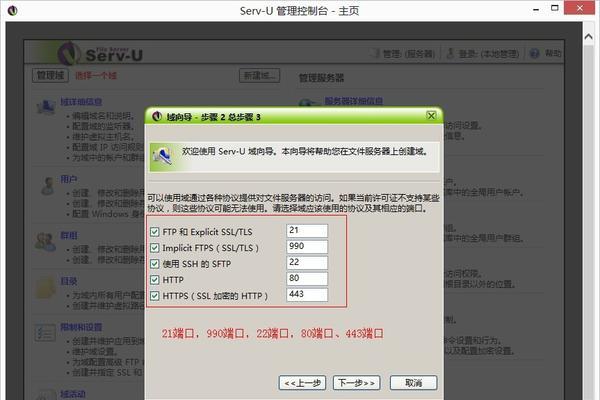Open 限制和设置 link in background page
The width and height of the screenshot is (600, 400).
pyautogui.click(x=81, y=327)
